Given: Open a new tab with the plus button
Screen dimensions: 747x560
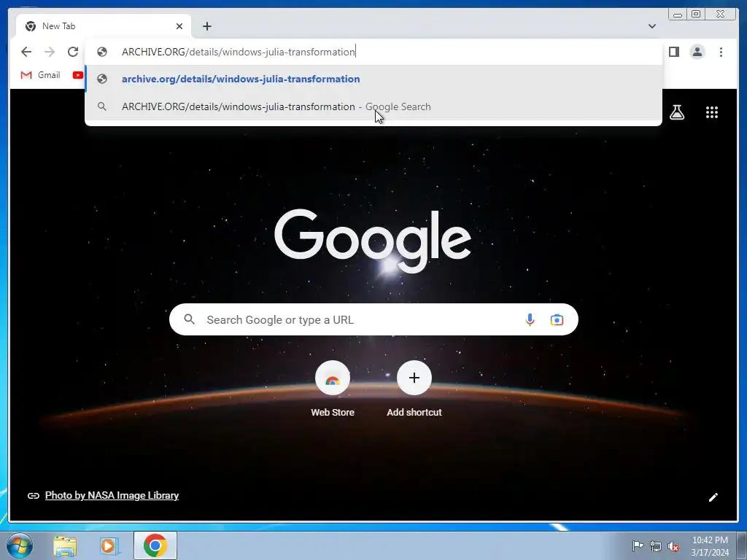Looking at the screenshot, I should pos(206,26).
